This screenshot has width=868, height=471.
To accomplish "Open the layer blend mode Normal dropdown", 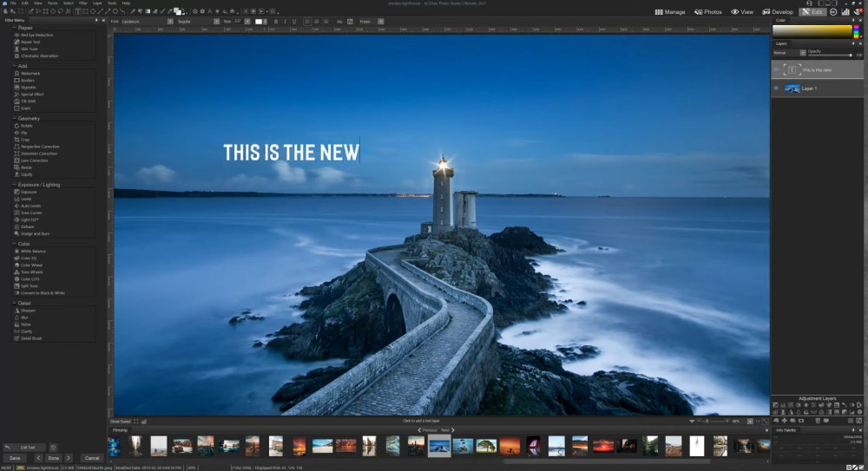I will pyautogui.click(x=789, y=53).
